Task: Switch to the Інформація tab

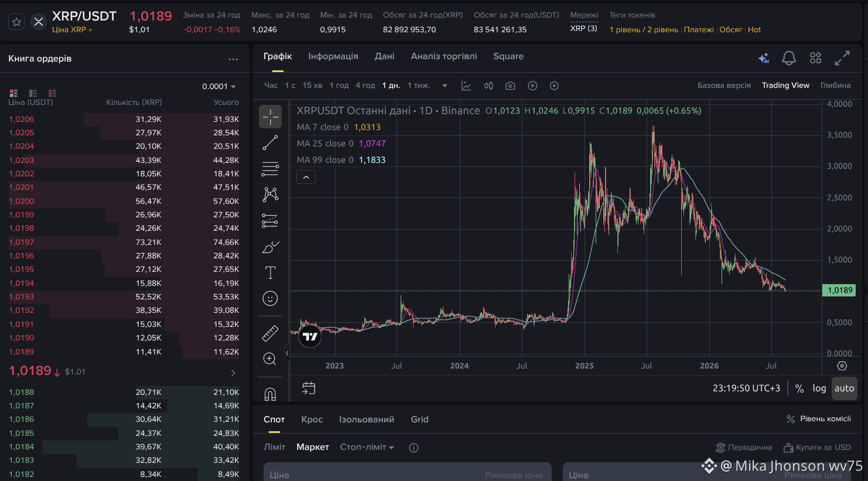Action: pos(333,56)
